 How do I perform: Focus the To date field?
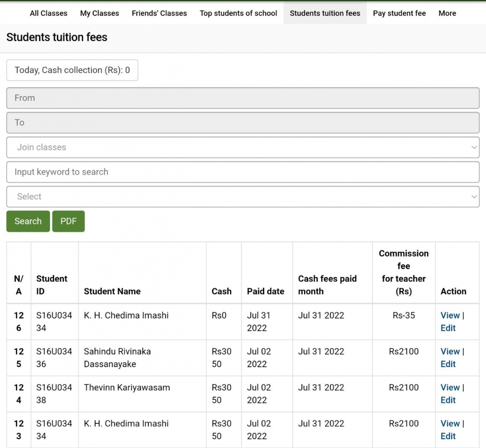click(243, 123)
